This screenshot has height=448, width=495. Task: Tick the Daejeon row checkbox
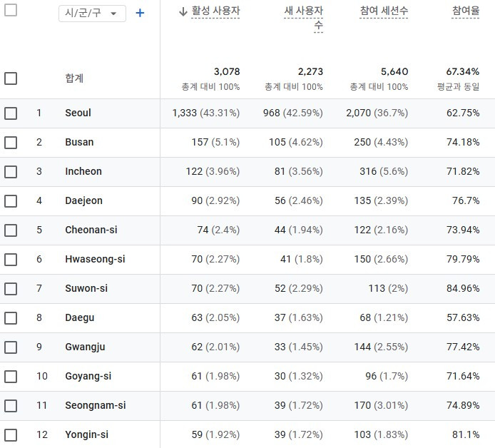tap(11, 200)
